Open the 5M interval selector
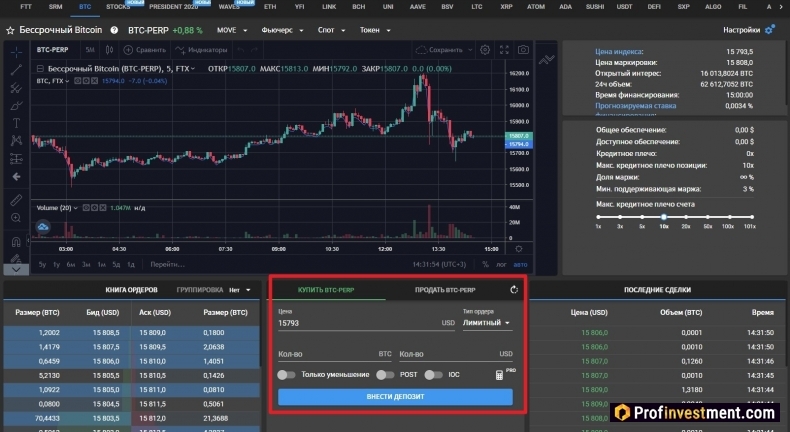This screenshot has width=790, height=432. 90,50
